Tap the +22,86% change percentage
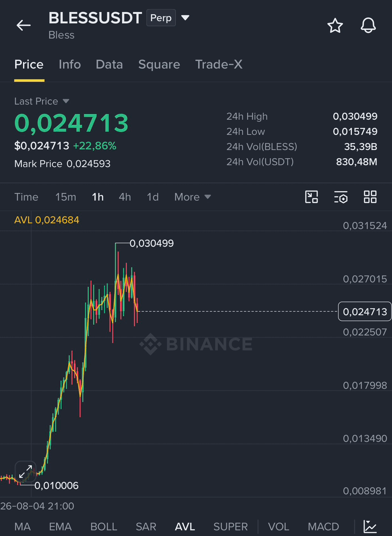The width and height of the screenshot is (392, 536). click(x=95, y=146)
